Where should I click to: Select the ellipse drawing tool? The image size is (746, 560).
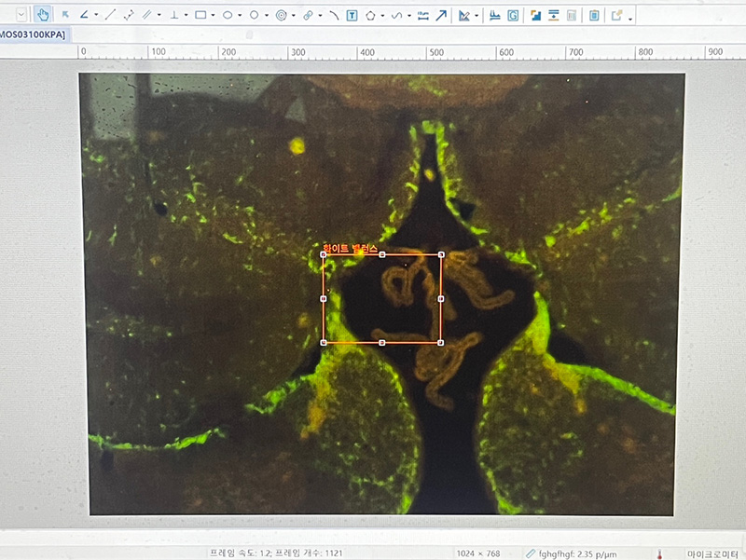(228, 15)
